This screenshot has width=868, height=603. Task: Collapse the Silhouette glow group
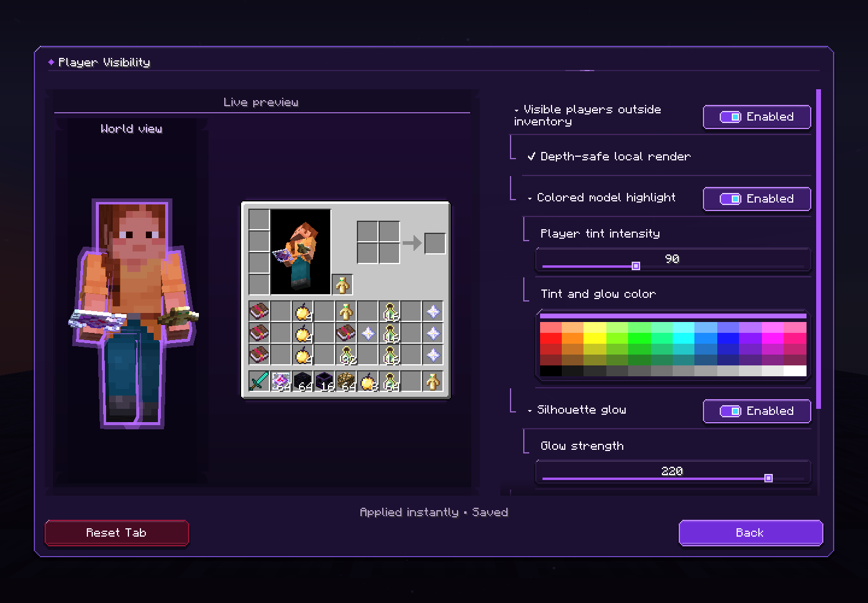[530, 411]
